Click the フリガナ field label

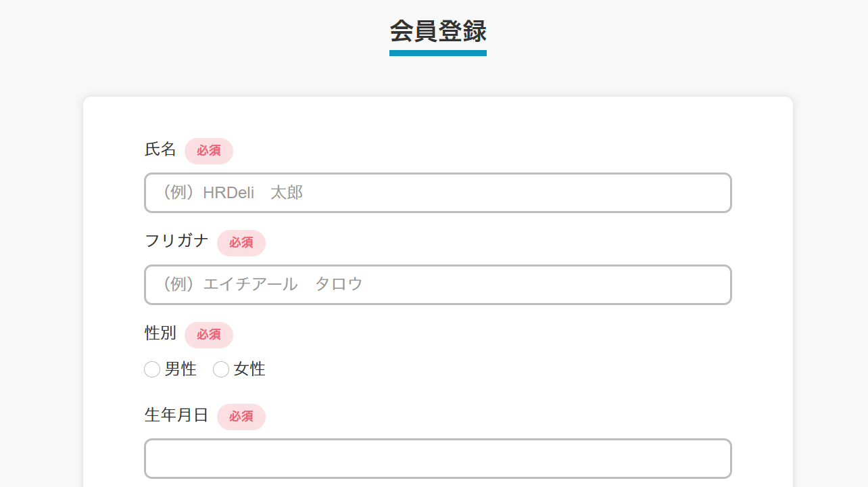tap(176, 241)
